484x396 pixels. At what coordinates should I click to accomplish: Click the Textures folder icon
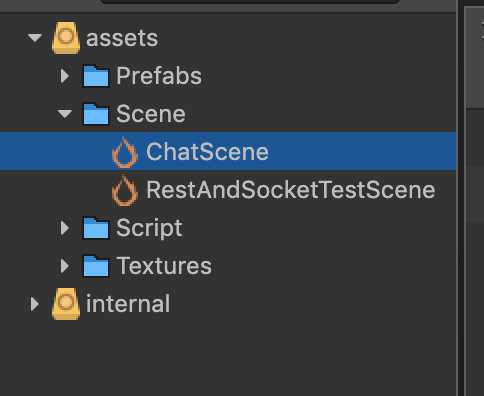(96, 266)
